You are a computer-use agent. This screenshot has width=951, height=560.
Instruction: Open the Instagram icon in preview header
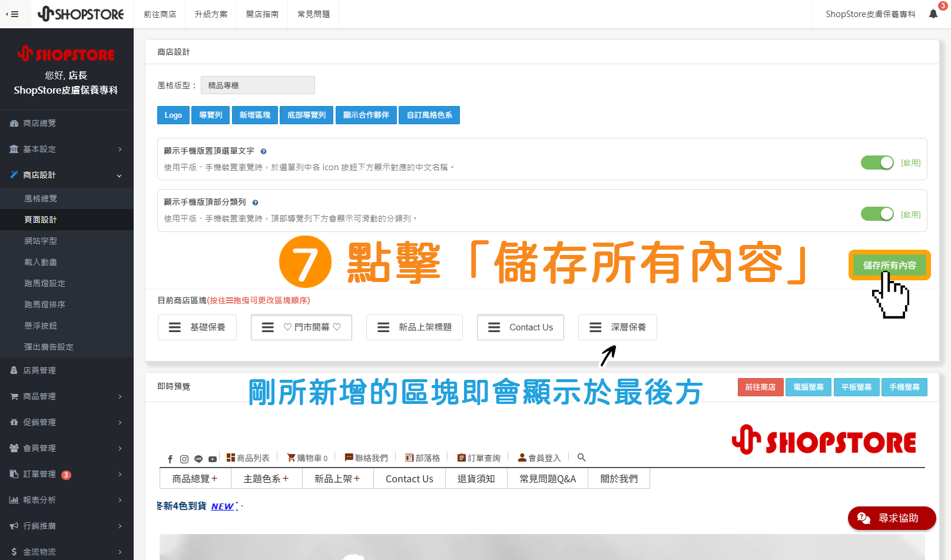click(x=184, y=459)
